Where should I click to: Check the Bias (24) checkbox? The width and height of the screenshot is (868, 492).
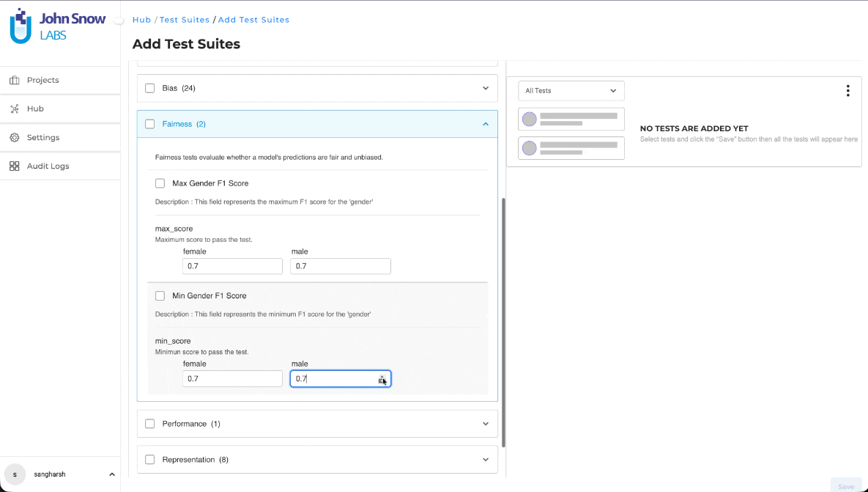(x=150, y=88)
